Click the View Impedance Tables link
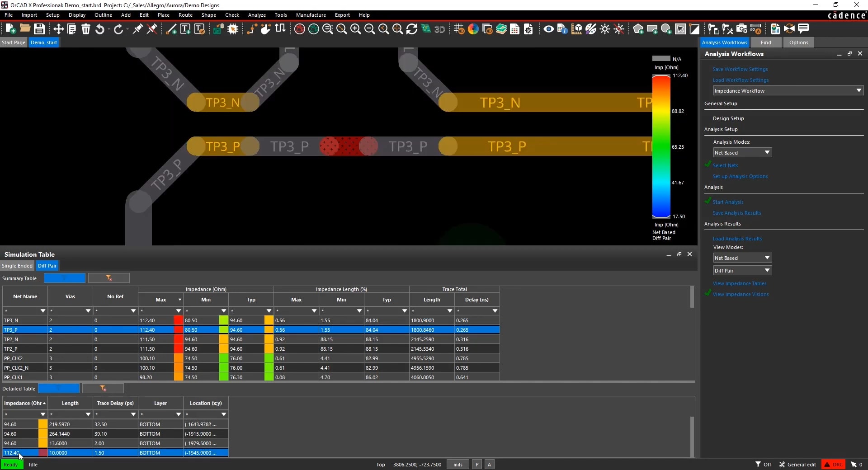Viewport: 868px width, 470px height. (739, 283)
